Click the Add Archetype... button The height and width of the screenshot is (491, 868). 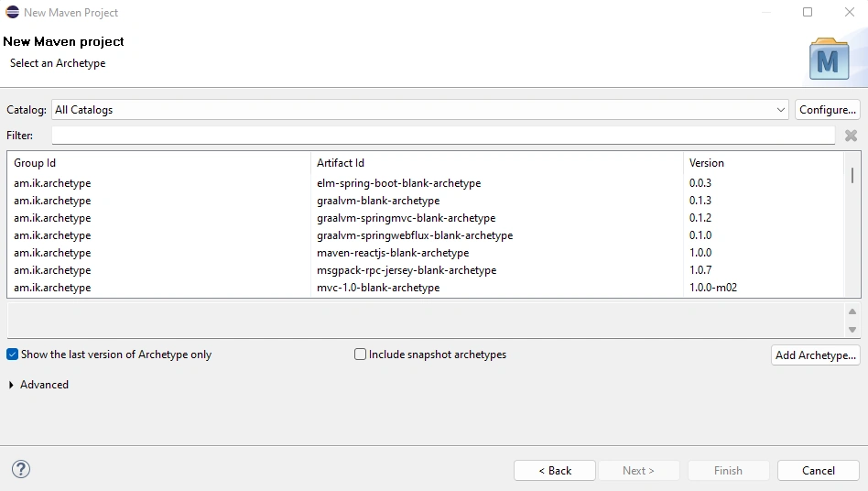[x=816, y=355]
